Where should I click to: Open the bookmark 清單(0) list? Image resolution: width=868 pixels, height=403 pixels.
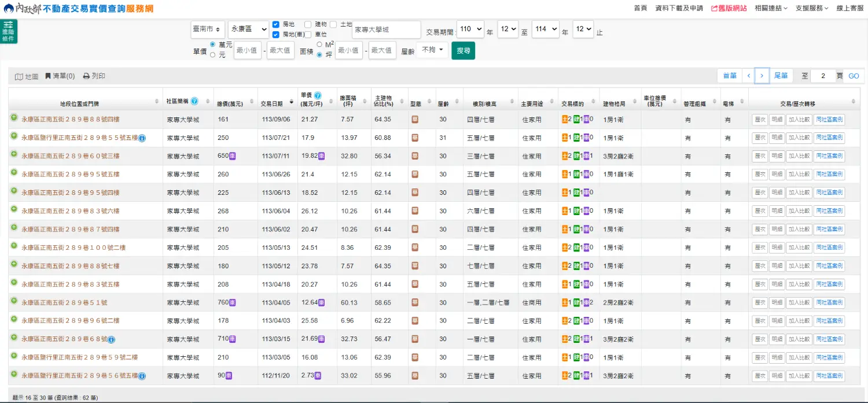pyautogui.click(x=60, y=76)
